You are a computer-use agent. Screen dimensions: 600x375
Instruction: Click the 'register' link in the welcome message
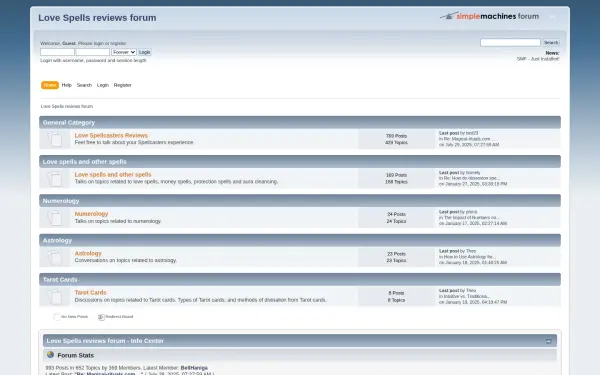tap(118, 43)
